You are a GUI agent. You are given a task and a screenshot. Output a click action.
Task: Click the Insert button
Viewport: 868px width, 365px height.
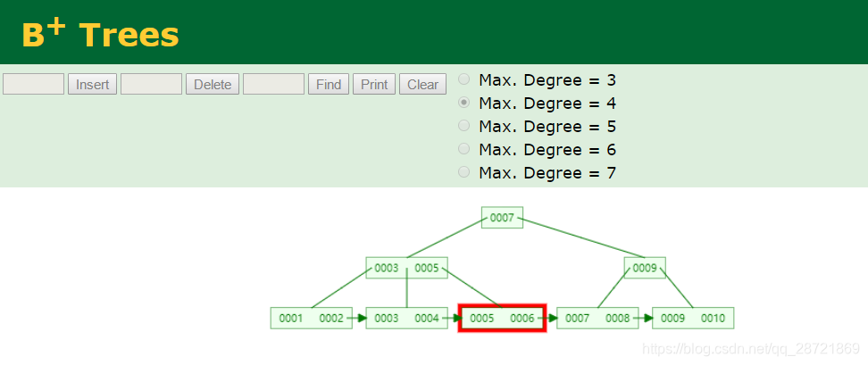tap(93, 85)
